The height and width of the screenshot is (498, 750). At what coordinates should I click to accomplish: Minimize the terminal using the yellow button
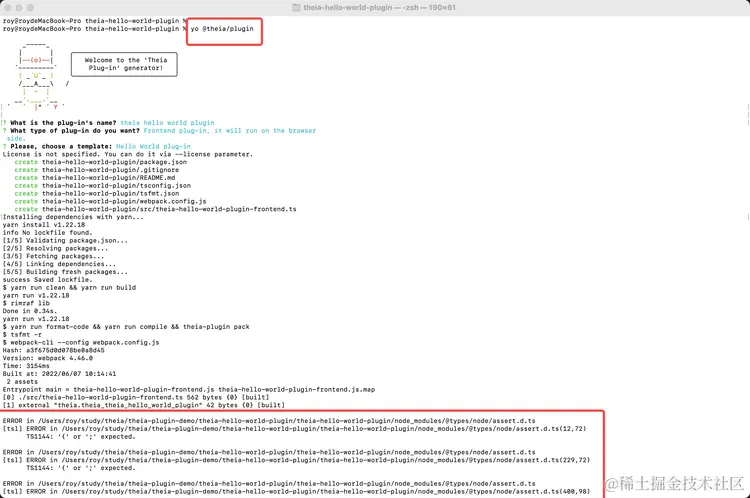coord(19,8)
